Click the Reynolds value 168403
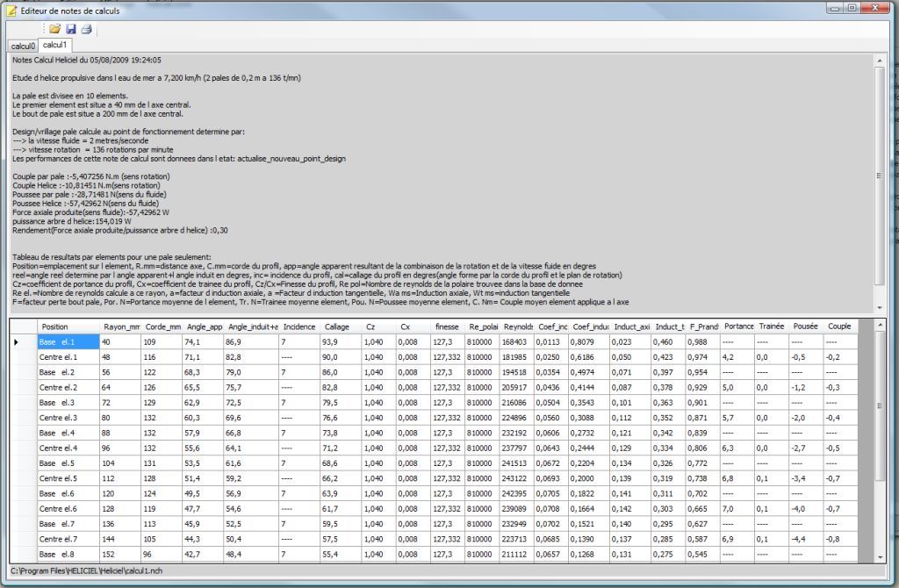The width and height of the screenshot is (899, 588). coord(517,342)
